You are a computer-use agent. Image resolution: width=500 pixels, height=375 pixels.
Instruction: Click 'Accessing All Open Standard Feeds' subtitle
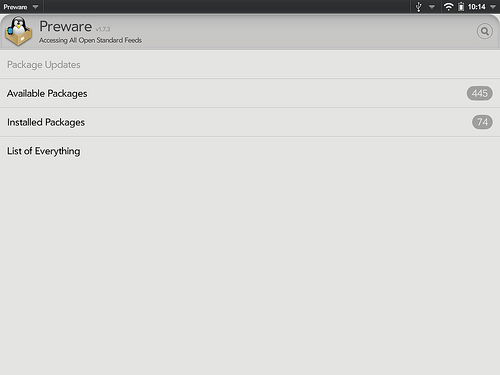(90, 40)
